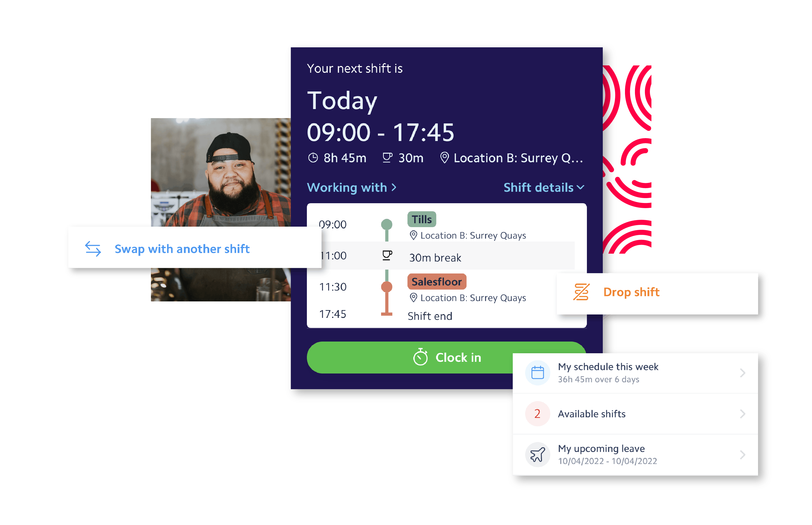
Task: Open Working with colleague list
Action: pos(352,188)
